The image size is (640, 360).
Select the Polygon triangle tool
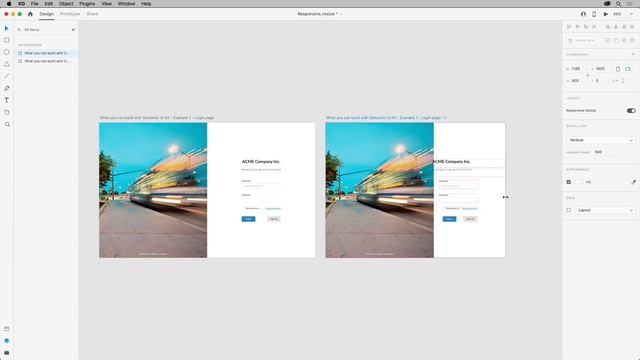[x=7, y=64]
